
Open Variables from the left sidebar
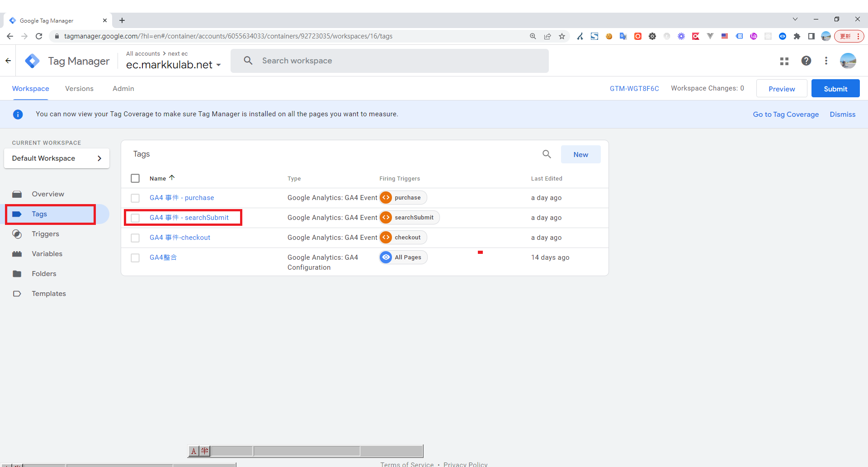tap(47, 254)
